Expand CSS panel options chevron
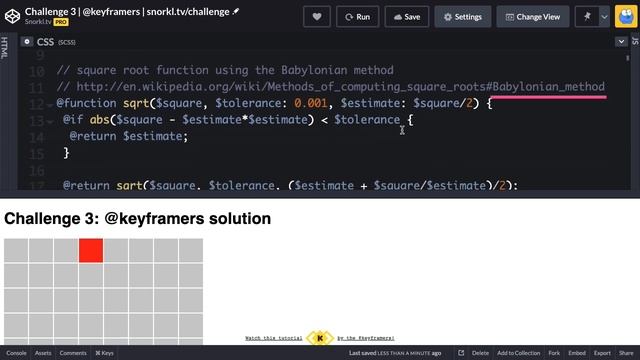The width and height of the screenshot is (640, 360). pos(621,42)
